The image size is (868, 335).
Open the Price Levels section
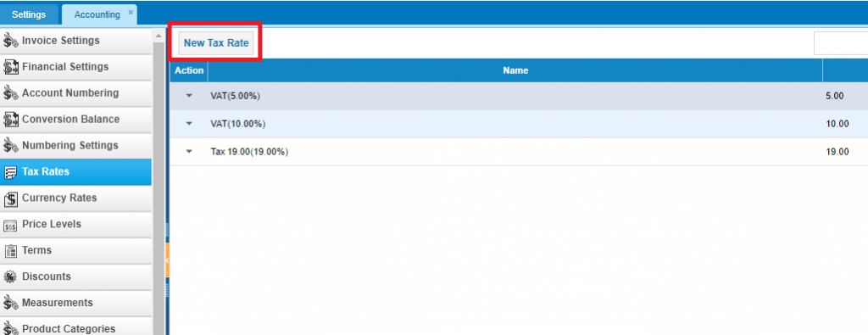tap(75, 224)
